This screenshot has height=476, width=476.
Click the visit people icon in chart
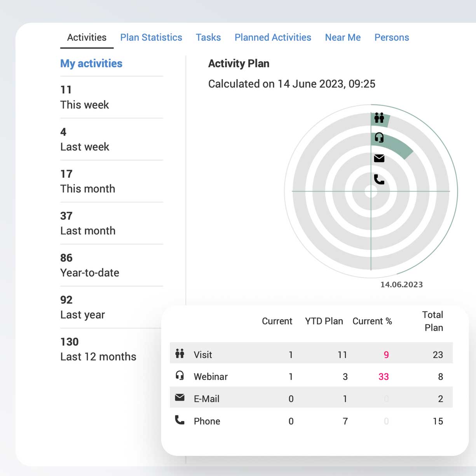coord(379,117)
